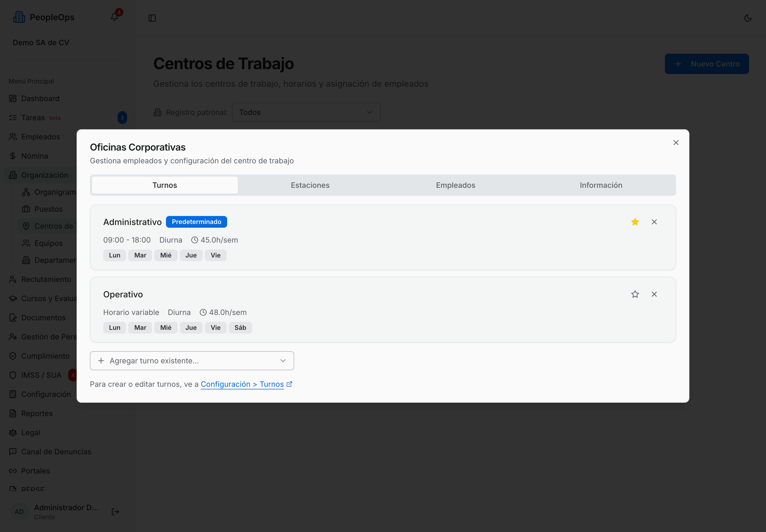
Task: Open Reclutamiento in sidebar
Action: point(41,280)
